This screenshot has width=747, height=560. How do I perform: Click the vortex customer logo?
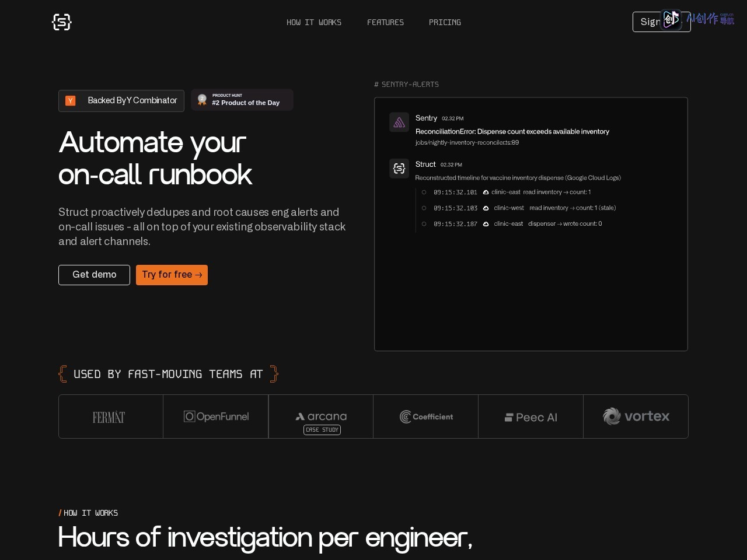pyautogui.click(x=636, y=416)
